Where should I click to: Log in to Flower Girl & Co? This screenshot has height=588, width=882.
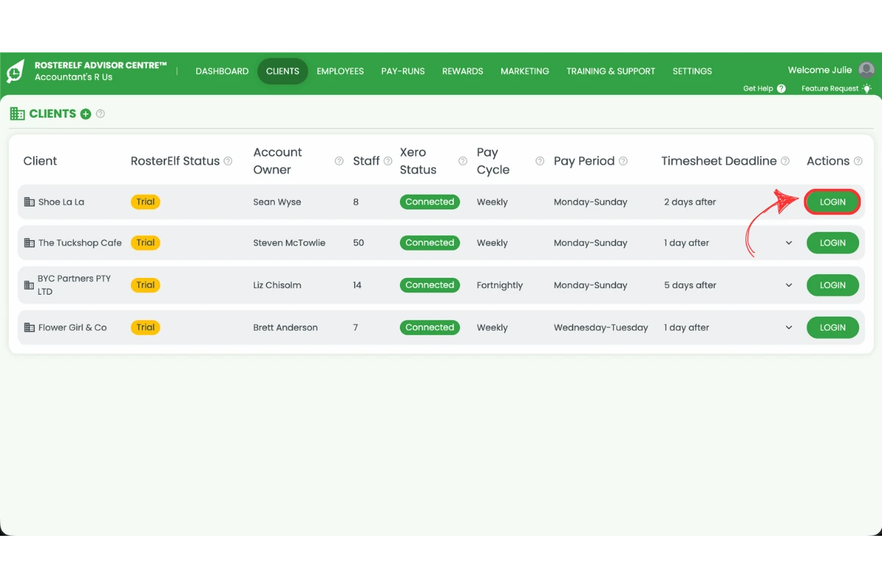click(x=833, y=327)
